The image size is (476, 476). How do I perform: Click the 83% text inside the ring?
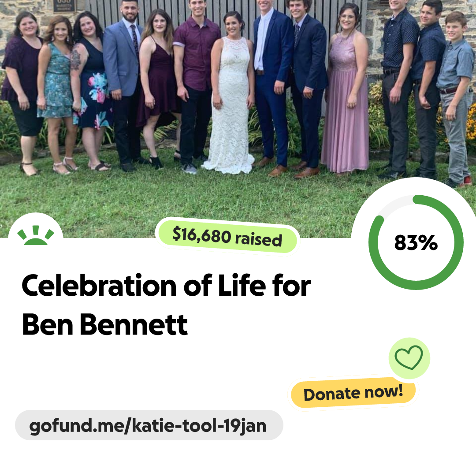[x=416, y=243]
